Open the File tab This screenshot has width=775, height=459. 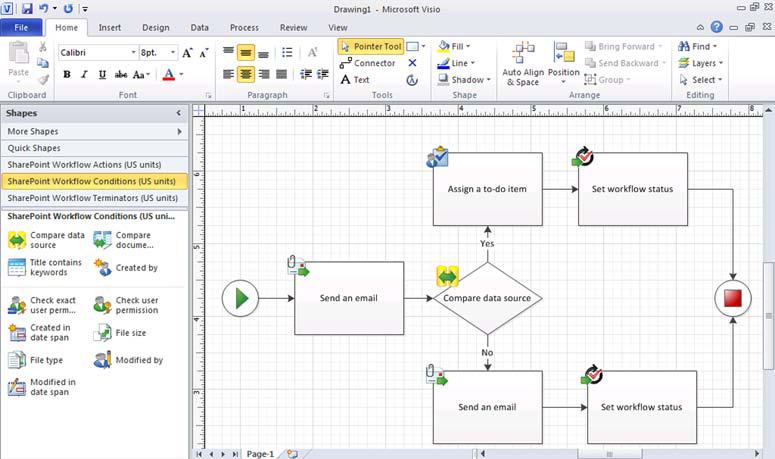point(21,28)
